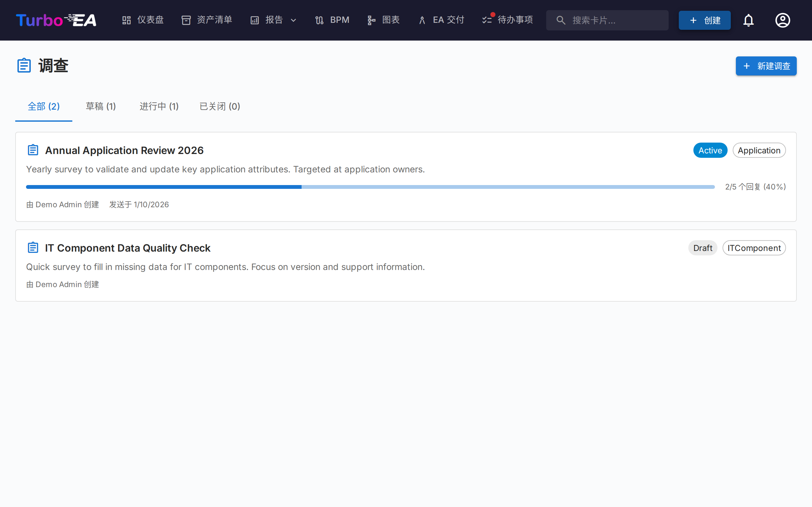The height and width of the screenshot is (507, 812).
Task: Open the 图表 diagrams page
Action: coord(383,20)
